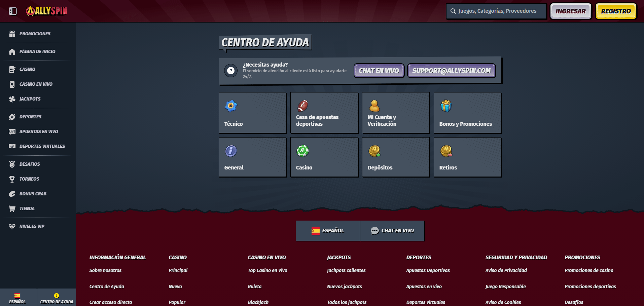Open the General info category

point(253,157)
